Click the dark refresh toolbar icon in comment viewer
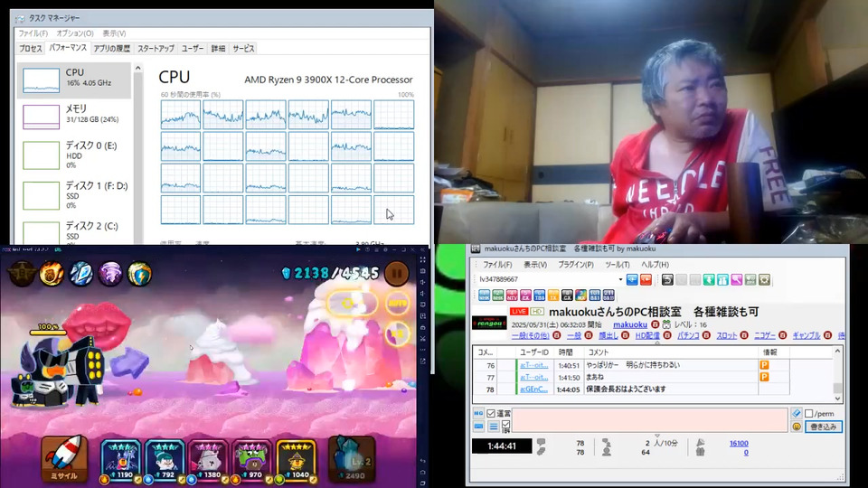This screenshot has height=488, width=868. pyautogui.click(x=667, y=279)
